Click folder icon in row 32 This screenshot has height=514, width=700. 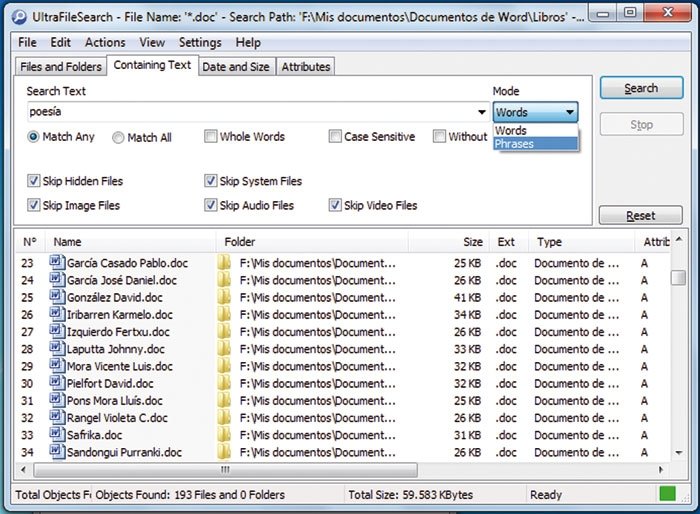coord(224,418)
